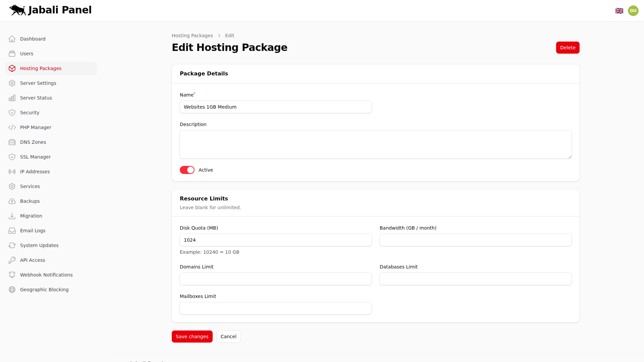Click the Jabali Panel boar logo

pos(17,10)
